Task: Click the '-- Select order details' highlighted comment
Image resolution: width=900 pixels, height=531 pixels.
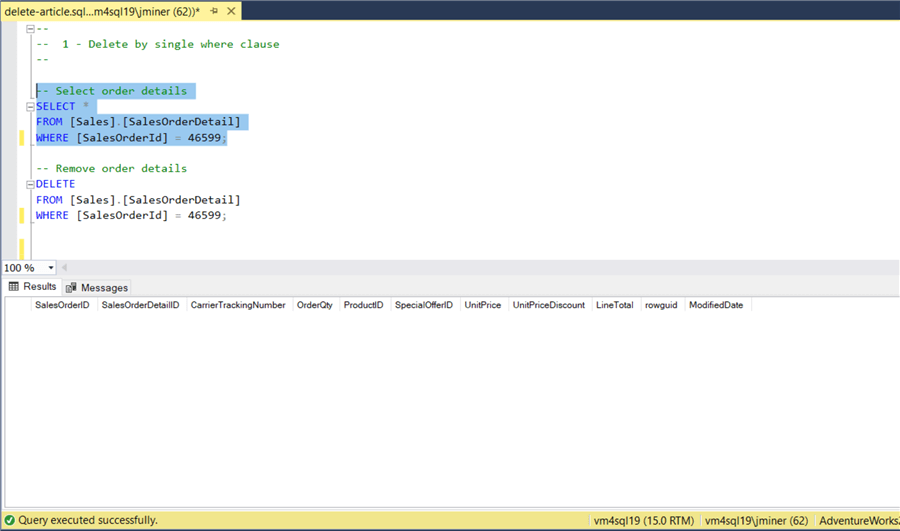Action: (111, 91)
